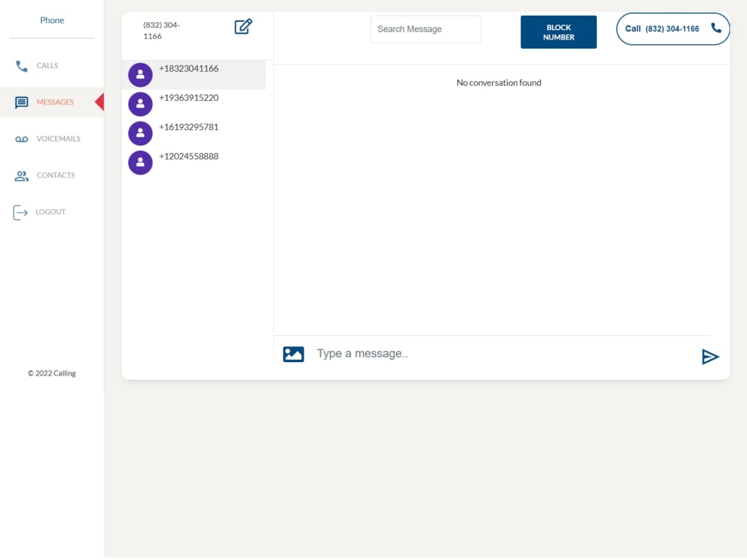Click the © 2022 Calling footer text
The width and height of the screenshot is (747, 560).
[52, 373]
